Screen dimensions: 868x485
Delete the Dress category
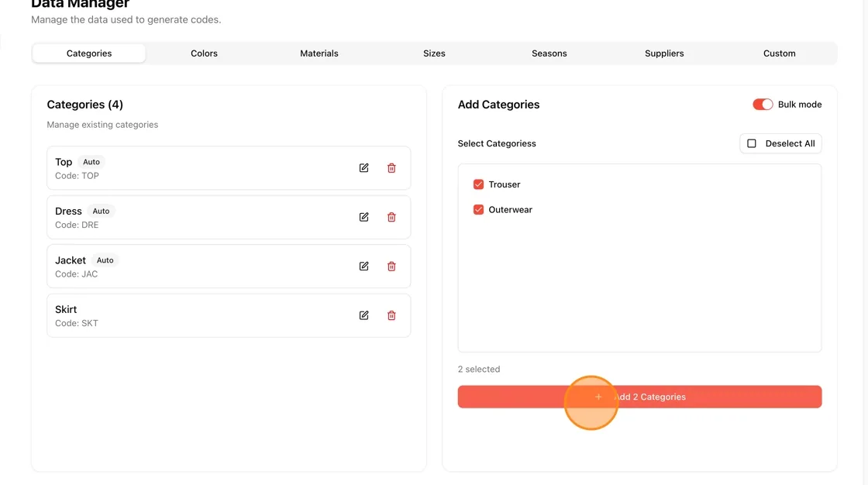pyautogui.click(x=391, y=217)
